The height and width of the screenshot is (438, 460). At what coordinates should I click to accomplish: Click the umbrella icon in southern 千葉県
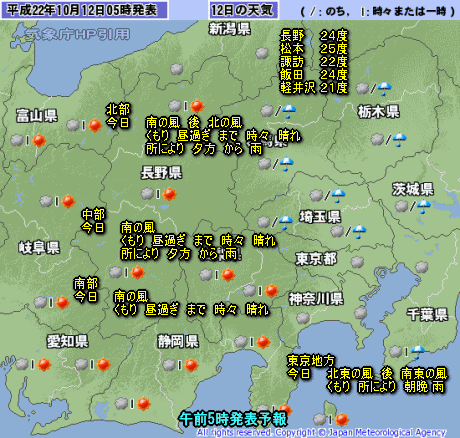(x=418, y=352)
